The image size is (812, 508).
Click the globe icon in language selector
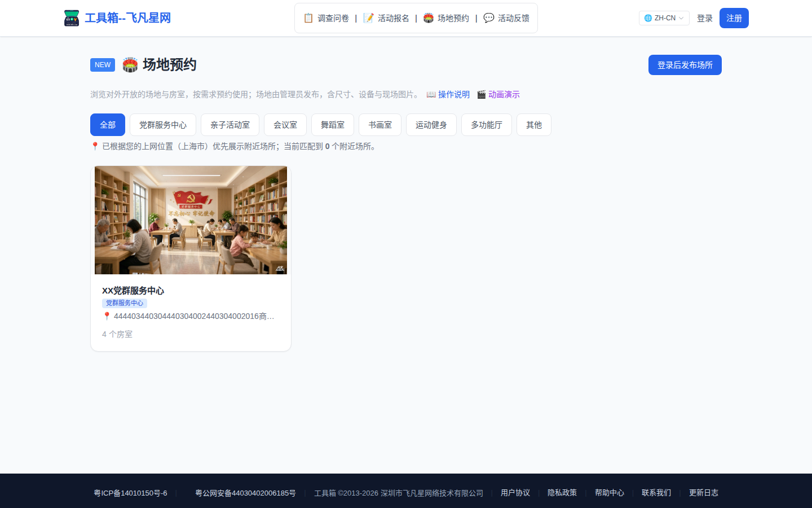(648, 18)
